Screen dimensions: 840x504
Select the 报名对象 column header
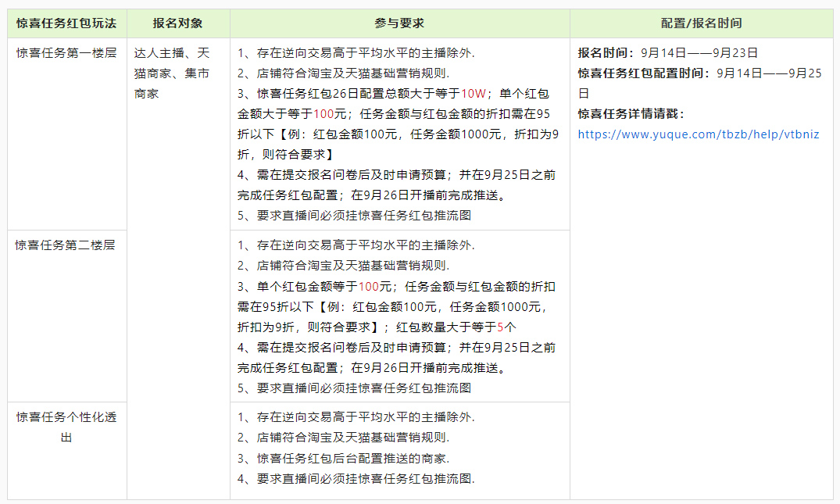point(177,23)
